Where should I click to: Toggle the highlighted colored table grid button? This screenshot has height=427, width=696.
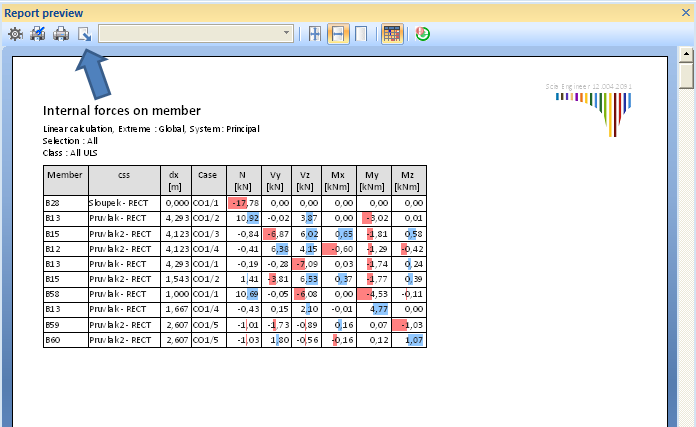(392, 34)
